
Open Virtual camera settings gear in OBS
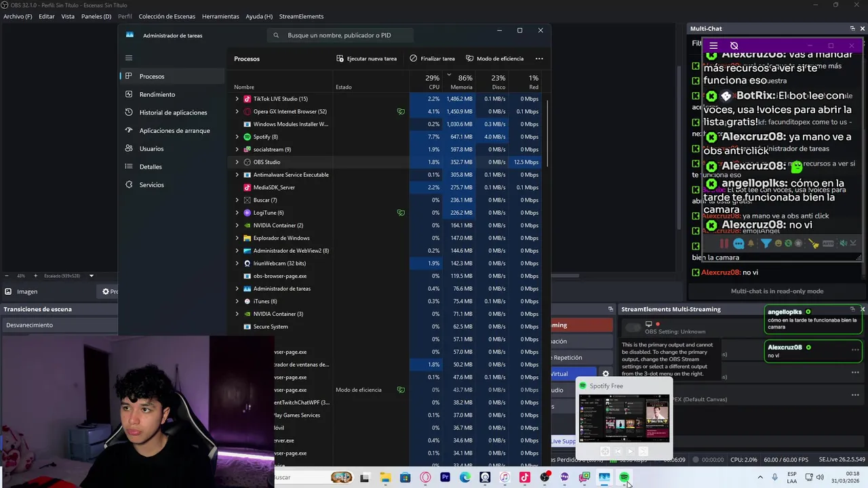[606, 373]
